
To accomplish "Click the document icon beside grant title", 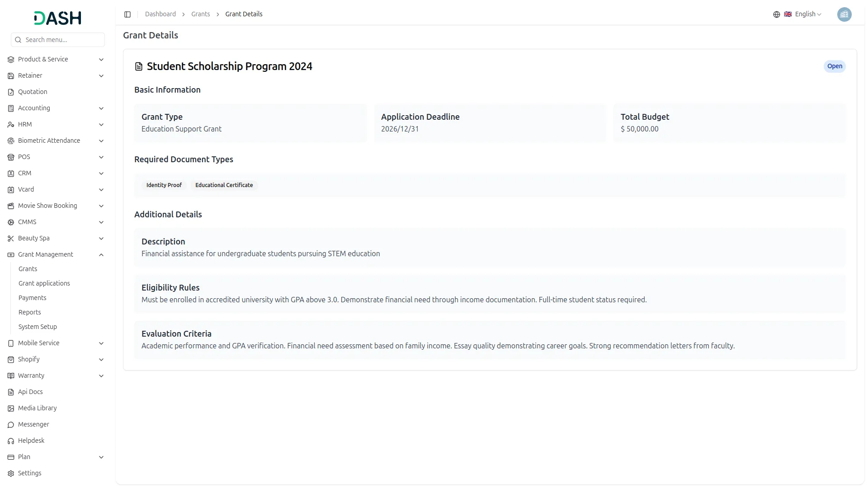I will 139,67.
